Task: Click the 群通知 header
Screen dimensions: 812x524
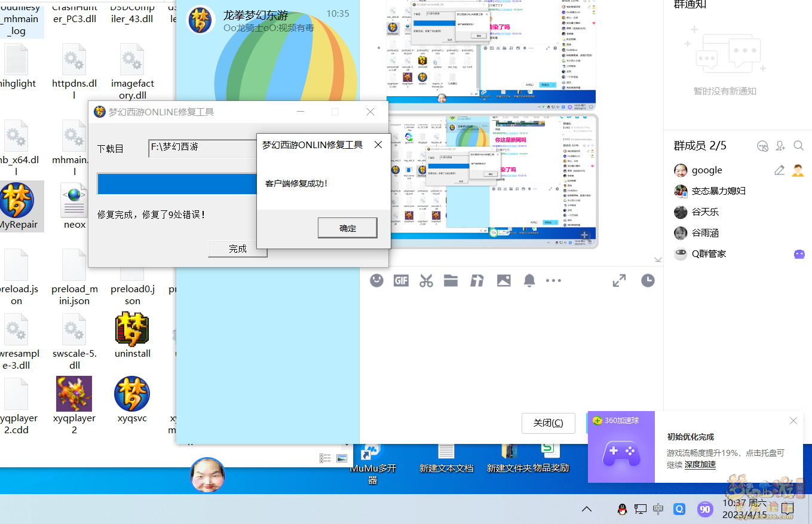Action: pyautogui.click(x=690, y=5)
